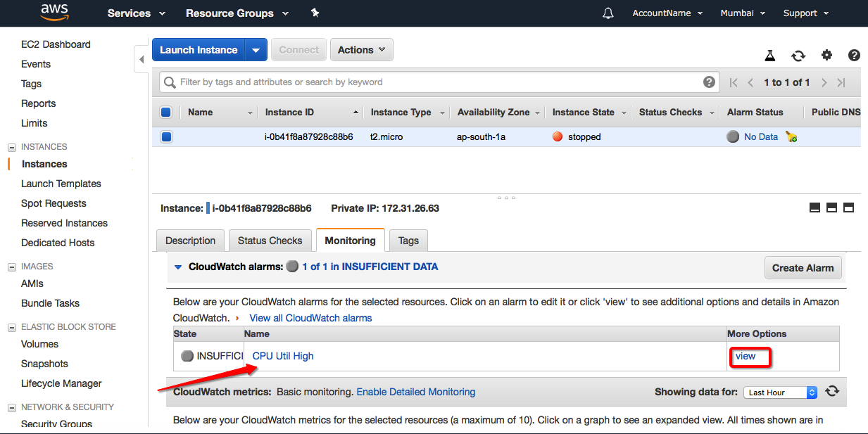868x434 pixels.
Task: Toggle the select-all instances checkbox
Action: (x=166, y=112)
